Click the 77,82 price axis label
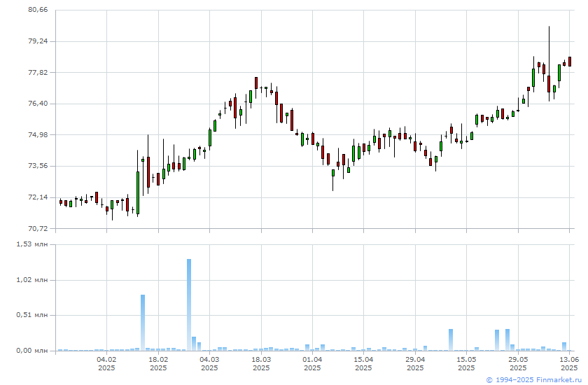The image size is (588, 385). pyautogui.click(x=38, y=72)
